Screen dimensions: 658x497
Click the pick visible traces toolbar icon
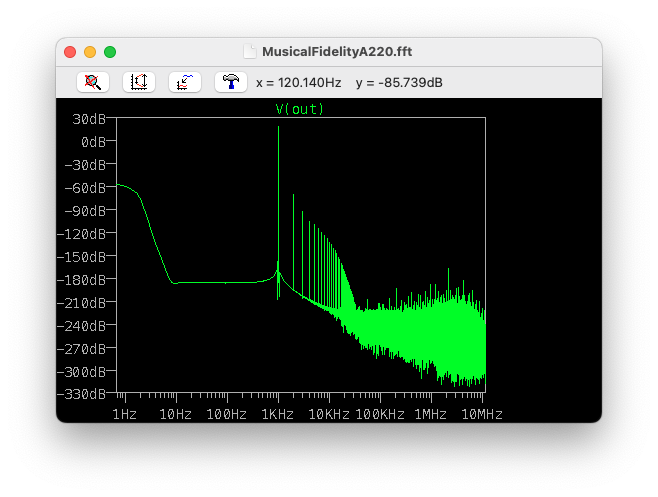pos(185,82)
